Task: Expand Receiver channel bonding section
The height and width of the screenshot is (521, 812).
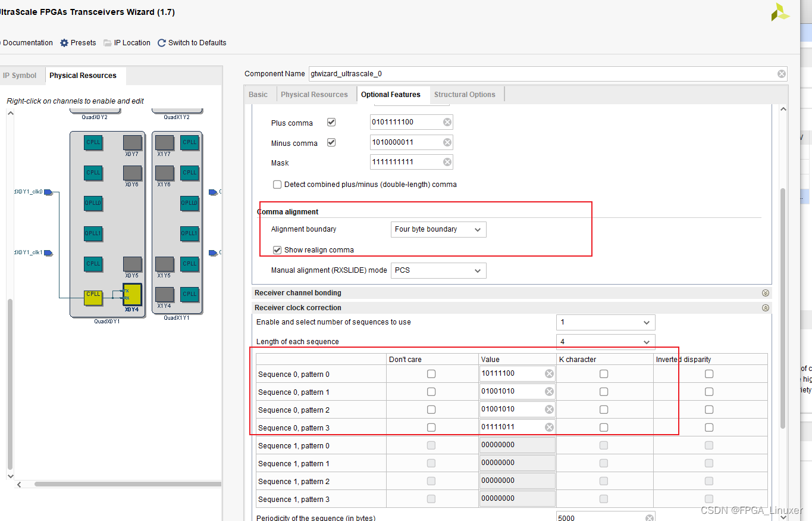Action: pos(766,293)
